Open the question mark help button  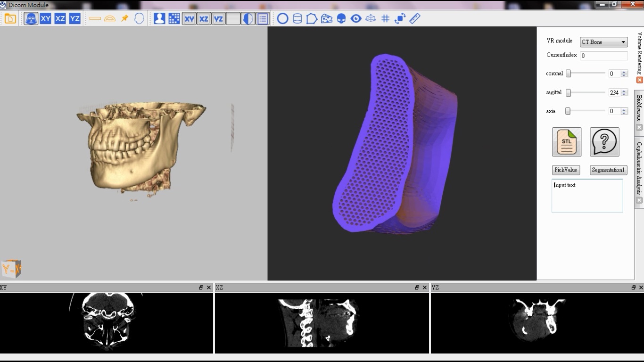pos(604,142)
